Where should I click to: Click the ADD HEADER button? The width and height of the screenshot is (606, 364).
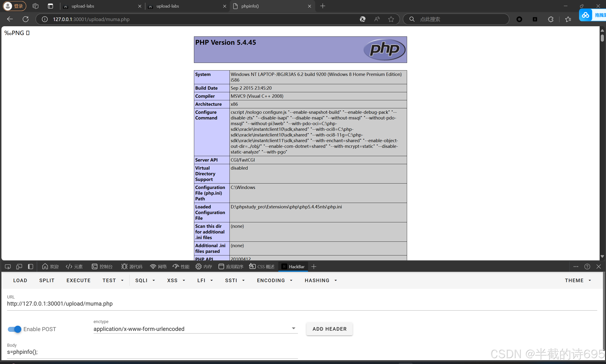[329, 329]
